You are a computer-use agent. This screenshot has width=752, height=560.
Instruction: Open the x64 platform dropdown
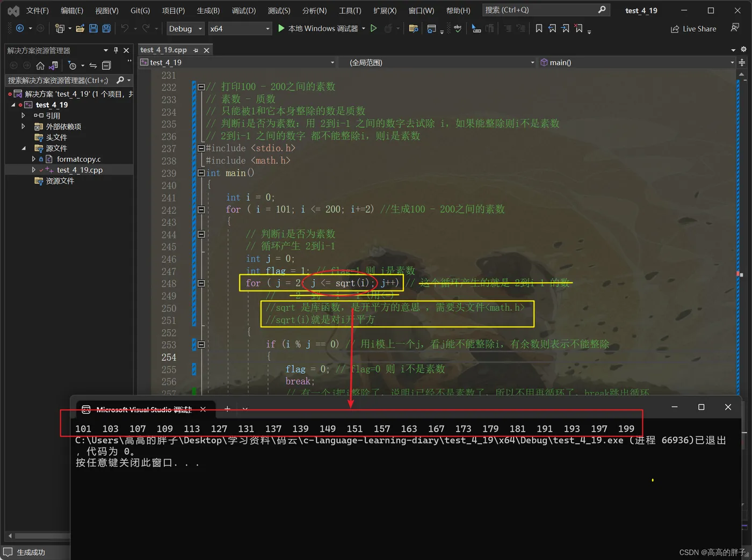pyautogui.click(x=240, y=28)
